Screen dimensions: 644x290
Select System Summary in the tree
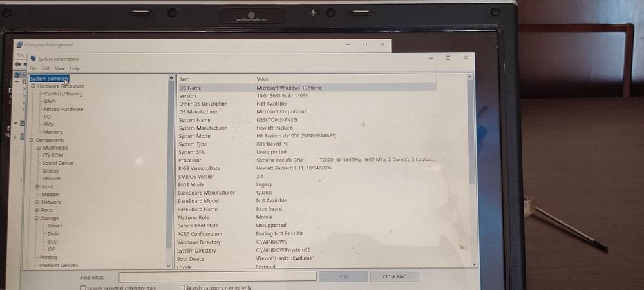point(50,79)
